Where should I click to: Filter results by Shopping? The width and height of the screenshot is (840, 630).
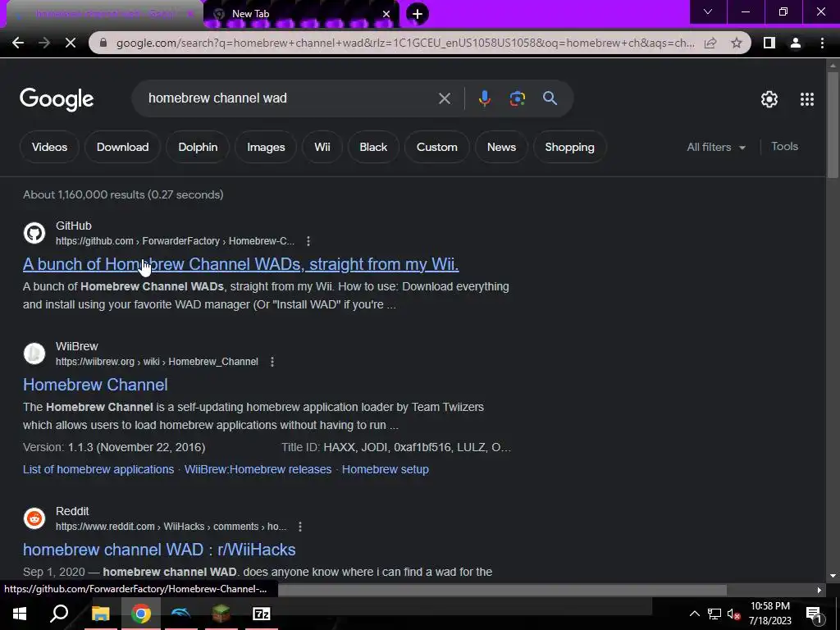[569, 148]
